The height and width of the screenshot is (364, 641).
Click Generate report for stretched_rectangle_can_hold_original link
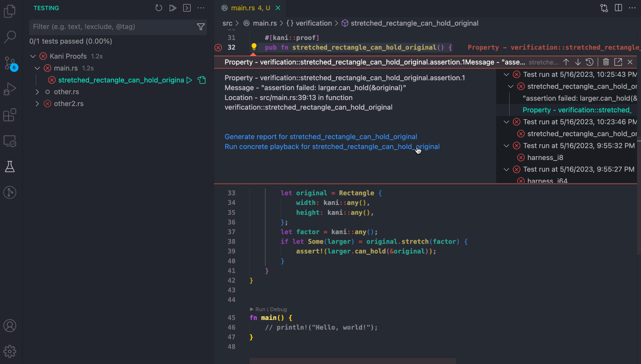[321, 137]
